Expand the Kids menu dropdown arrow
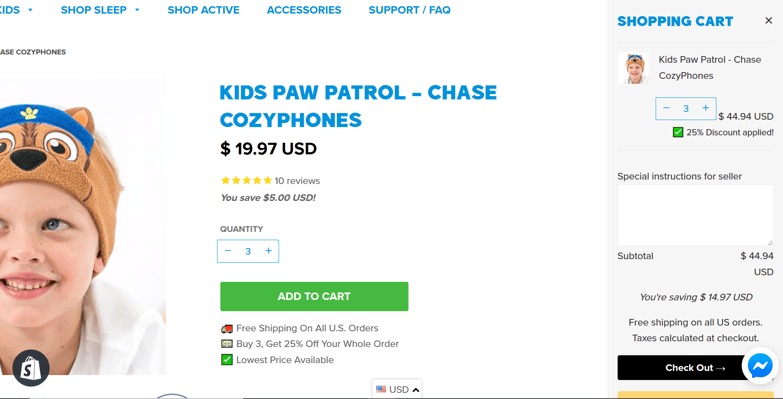This screenshot has height=399, width=783. [x=30, y=10]
